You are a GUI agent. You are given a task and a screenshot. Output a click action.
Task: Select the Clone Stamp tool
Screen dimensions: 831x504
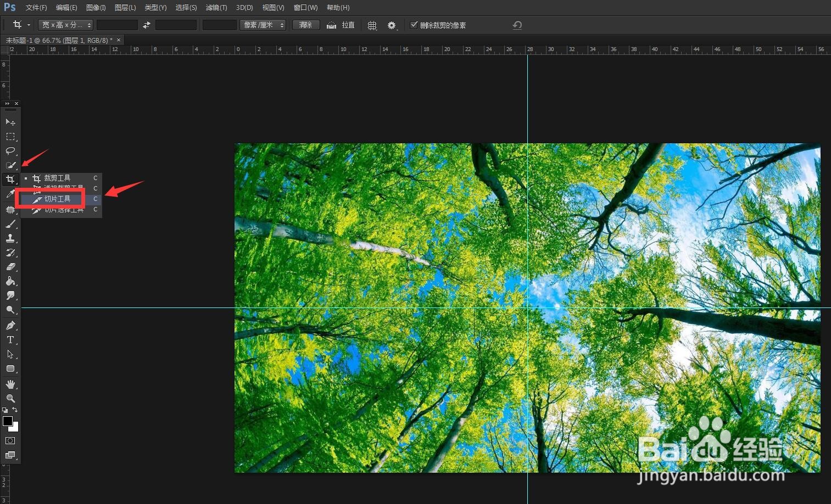(10, 238)
